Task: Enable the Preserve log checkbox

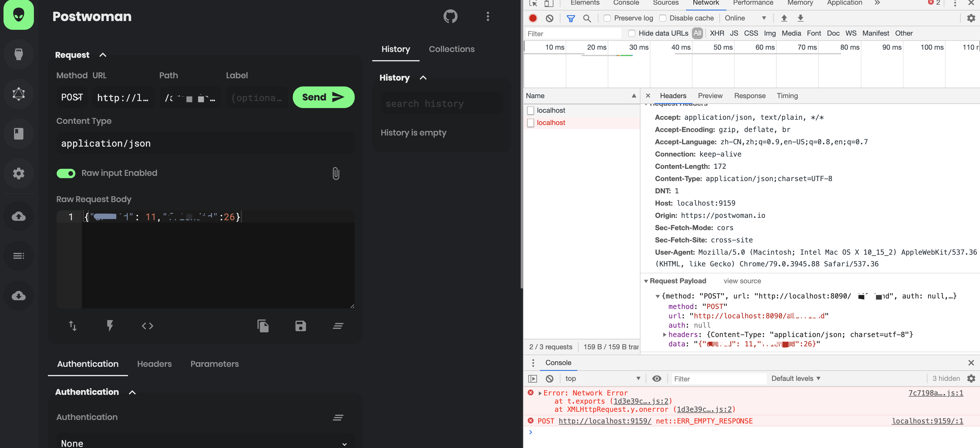Action: 607,18
